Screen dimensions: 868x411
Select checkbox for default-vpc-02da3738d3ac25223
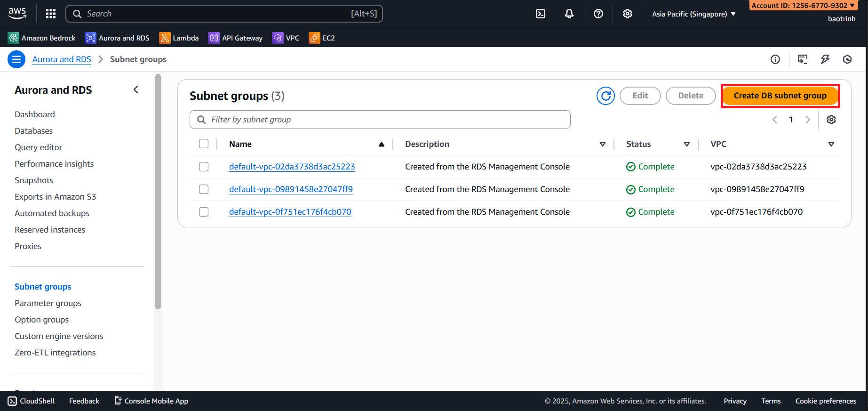[204, 167]
